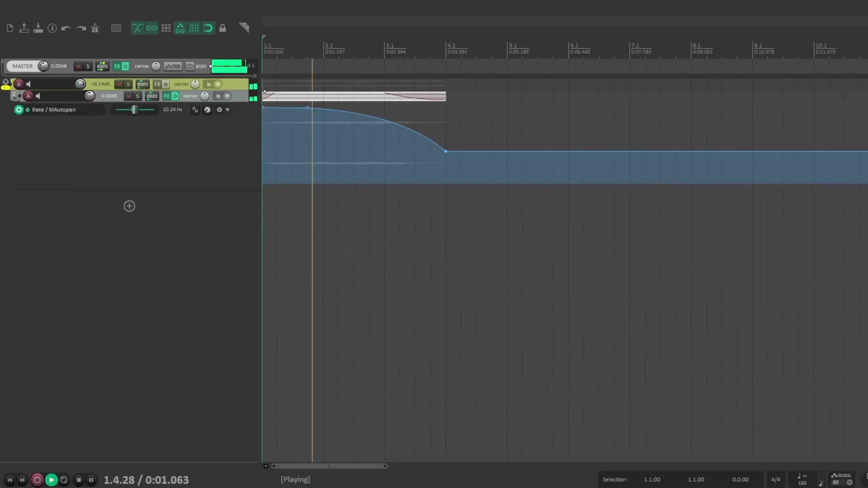
Task: Open project settings info icon
Action: (x=52, y=28)
